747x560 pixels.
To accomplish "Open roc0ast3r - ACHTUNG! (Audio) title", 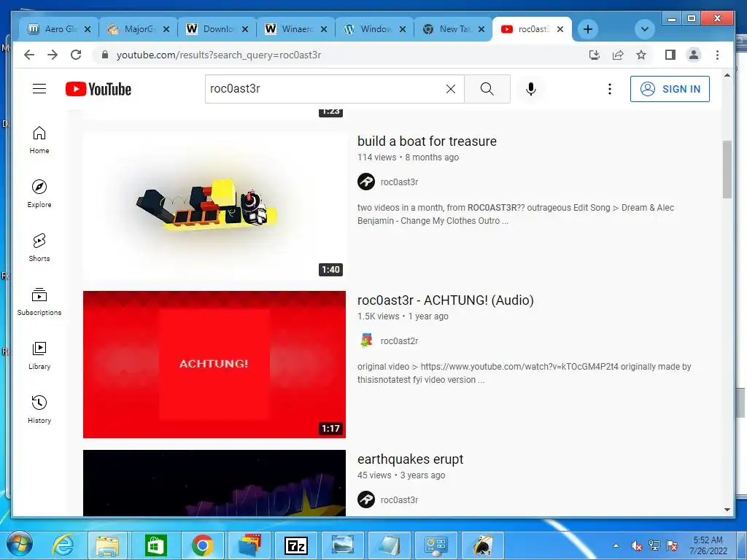I will (446, 300).
